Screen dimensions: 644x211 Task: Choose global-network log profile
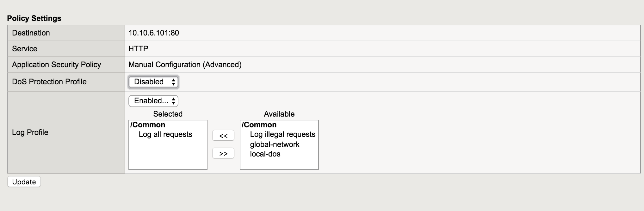[275, 144]
